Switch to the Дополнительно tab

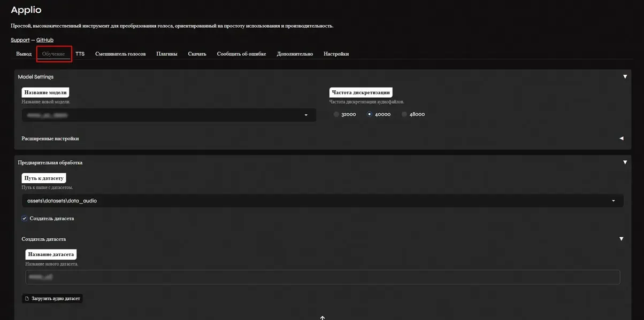tap(295, 54)
